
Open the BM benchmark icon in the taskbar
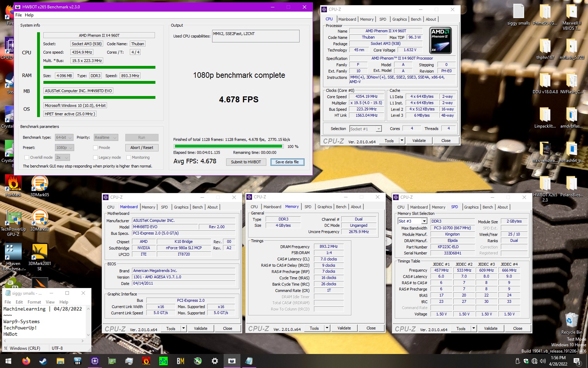181,361
